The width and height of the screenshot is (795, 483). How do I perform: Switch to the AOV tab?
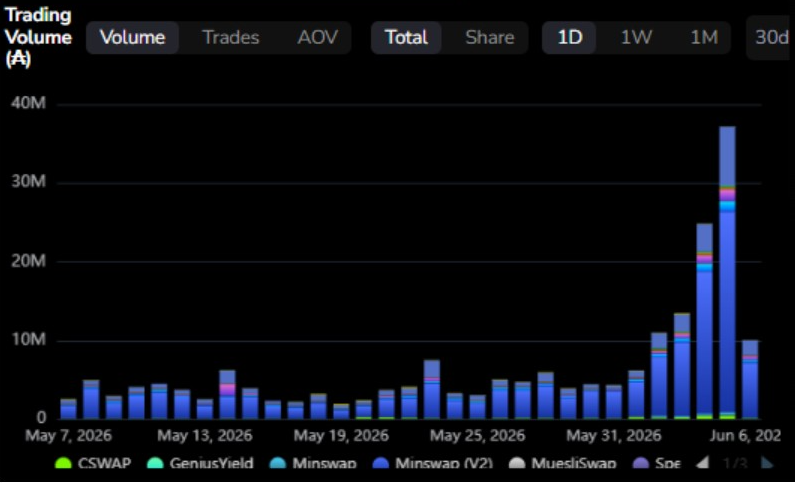coord(317,38)
